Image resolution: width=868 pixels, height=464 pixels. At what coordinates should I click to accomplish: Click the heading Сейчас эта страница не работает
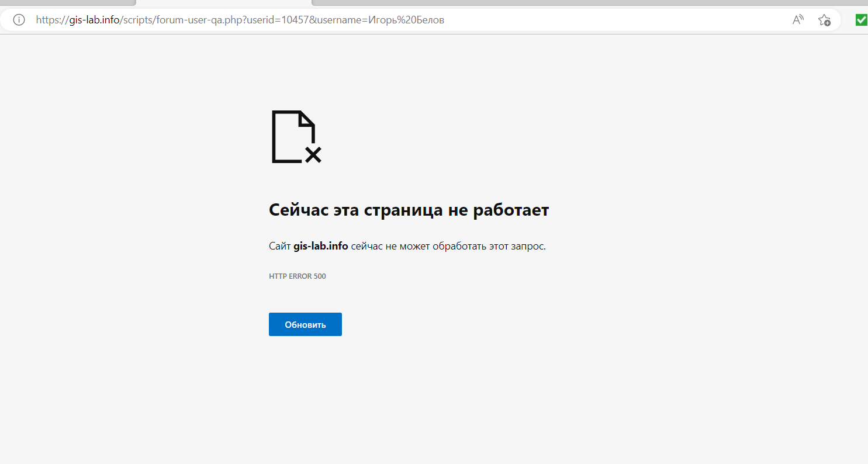(409, 210)
